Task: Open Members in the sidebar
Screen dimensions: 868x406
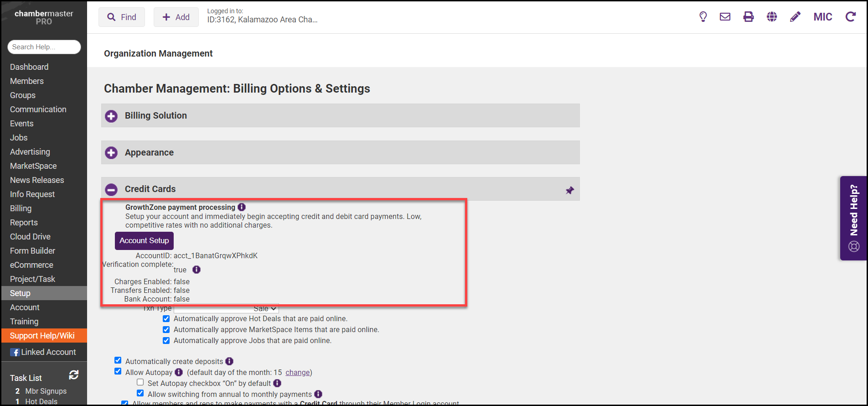Action: (x=27, y=81)
